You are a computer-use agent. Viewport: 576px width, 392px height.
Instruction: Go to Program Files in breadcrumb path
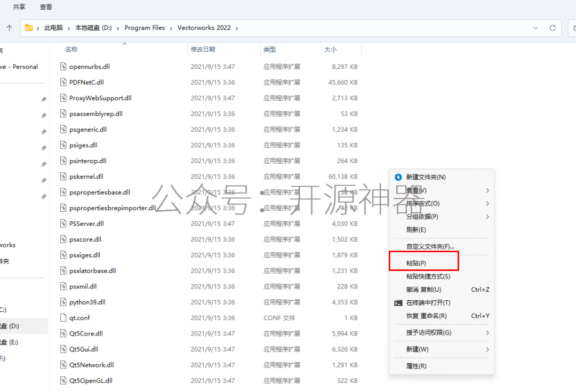point(145,28)
